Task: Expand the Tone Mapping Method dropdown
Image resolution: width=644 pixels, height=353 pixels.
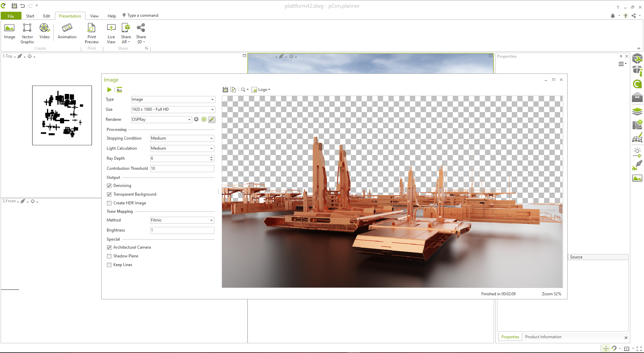Action: (182, 220)
